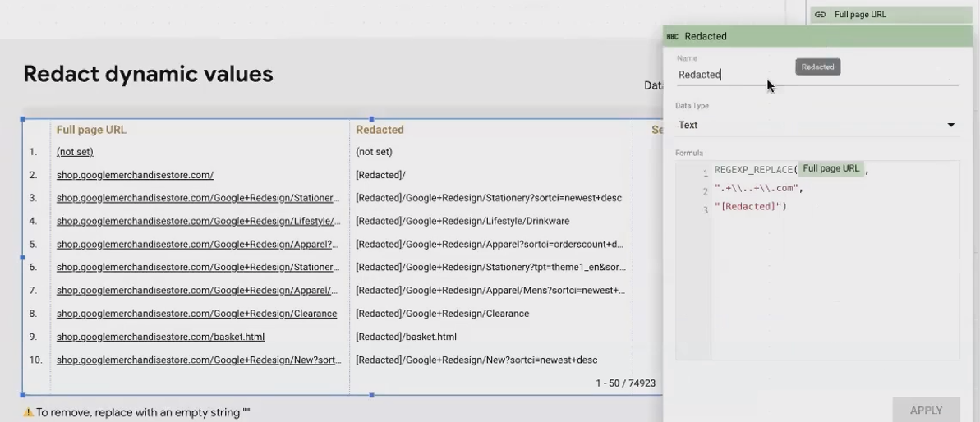Click the Stationery?tpt=theme1_en redacted cell in row 6
Image resolution: width=980 pixels, height=422 pixels.
pyautogui.click(x=490, y=267)
